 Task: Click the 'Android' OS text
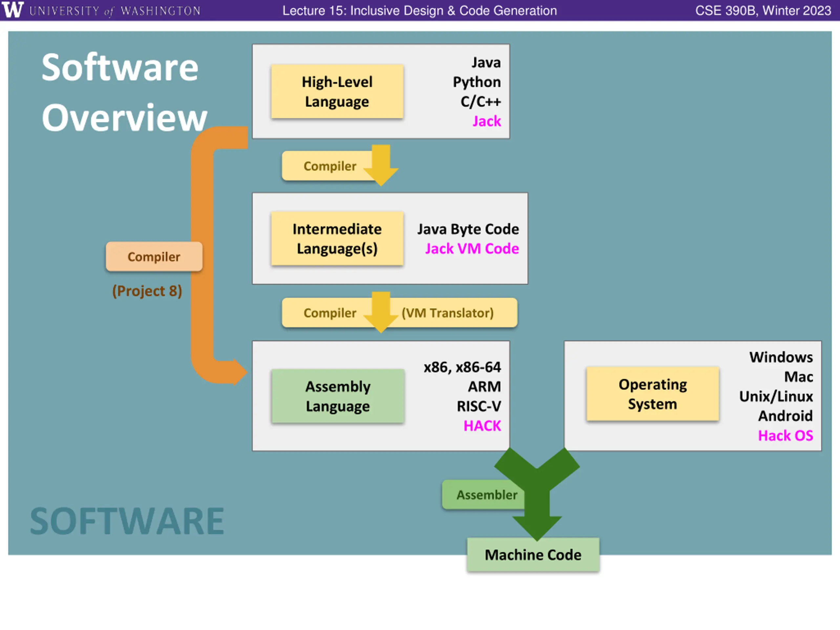coord(785,416)
